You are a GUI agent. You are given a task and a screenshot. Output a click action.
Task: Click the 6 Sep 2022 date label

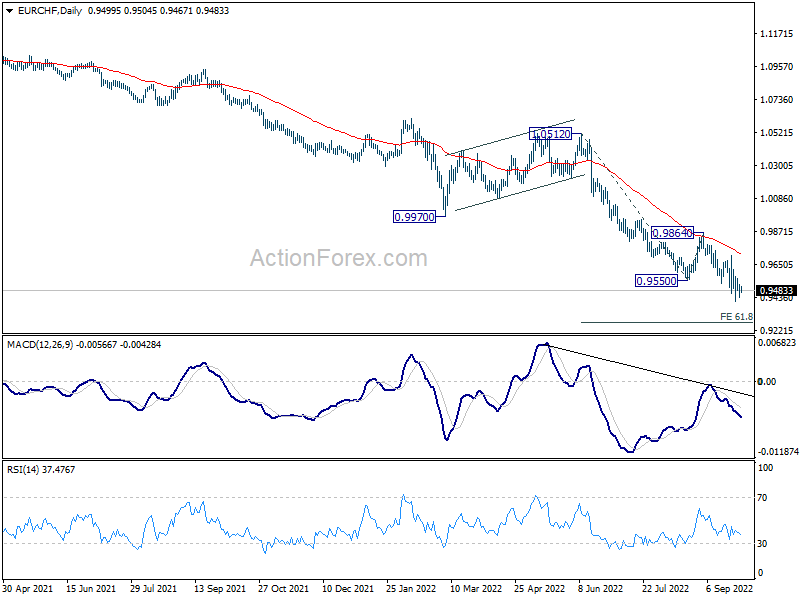[730, 589]
